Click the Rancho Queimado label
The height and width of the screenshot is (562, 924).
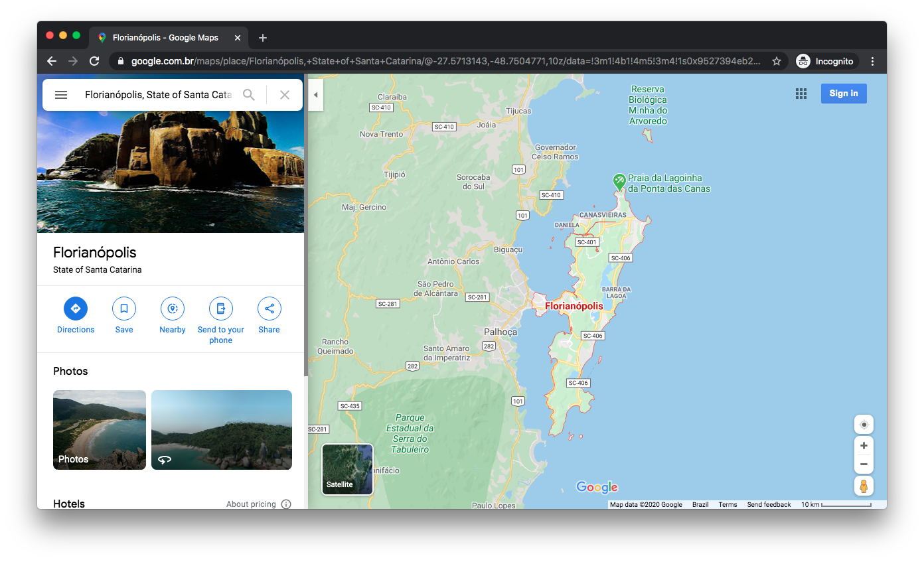[335, 347]
